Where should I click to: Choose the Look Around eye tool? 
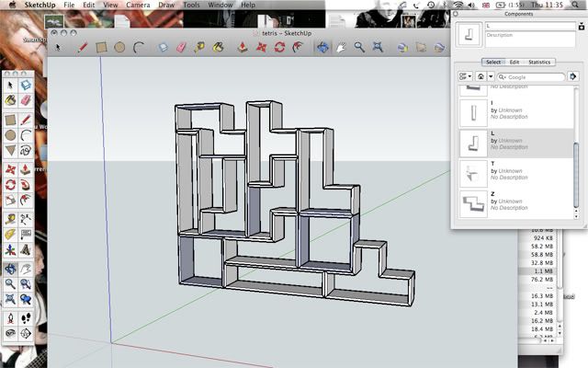[x=10, y=333]
